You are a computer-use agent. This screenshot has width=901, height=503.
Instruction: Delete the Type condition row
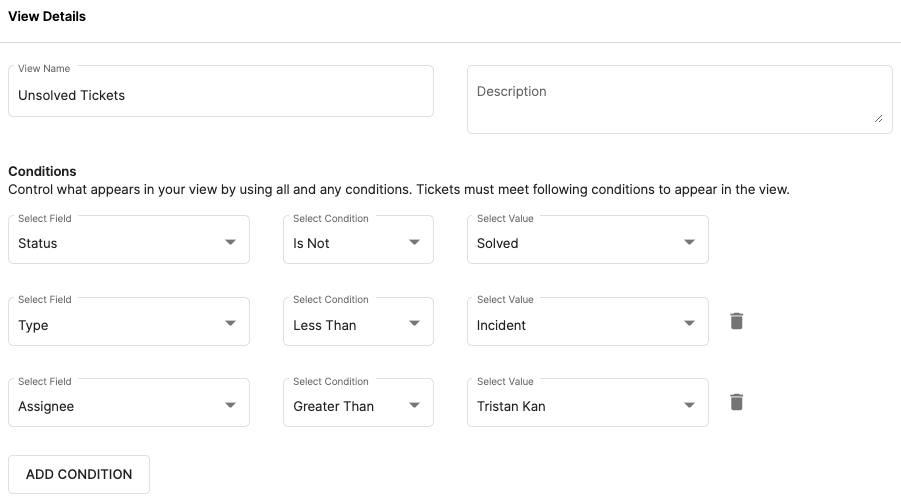coord(736,321)
